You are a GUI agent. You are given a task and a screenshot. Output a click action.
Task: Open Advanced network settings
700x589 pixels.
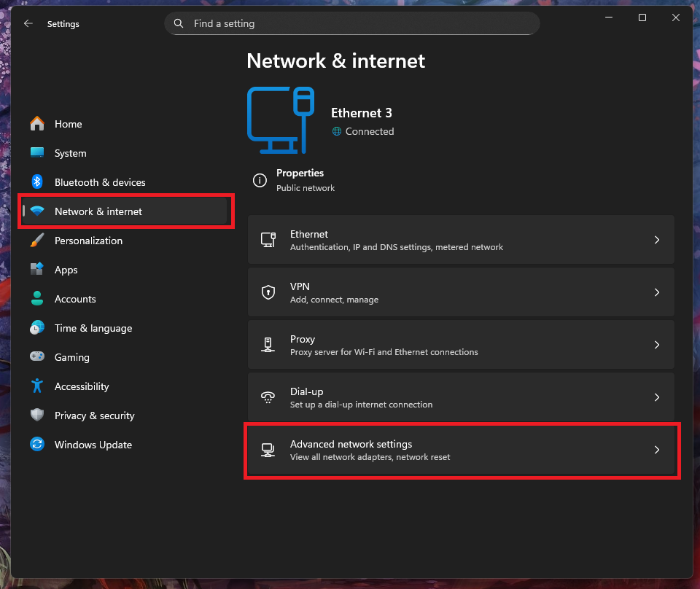pyautogui.click(x=461, y=450)
